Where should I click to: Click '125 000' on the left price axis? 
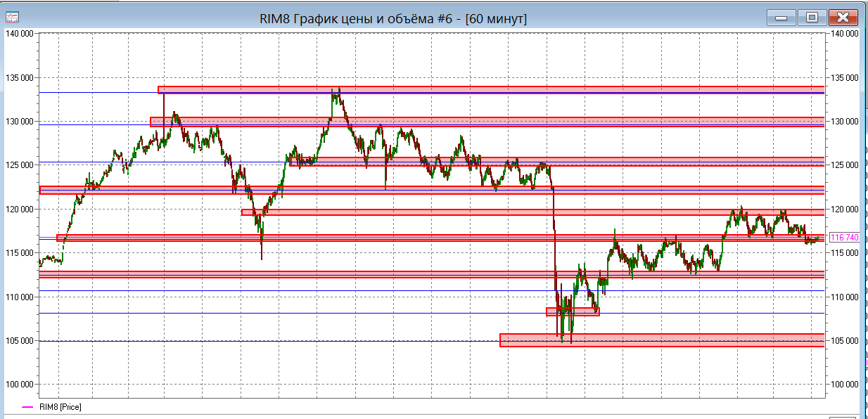coord(20,165)
